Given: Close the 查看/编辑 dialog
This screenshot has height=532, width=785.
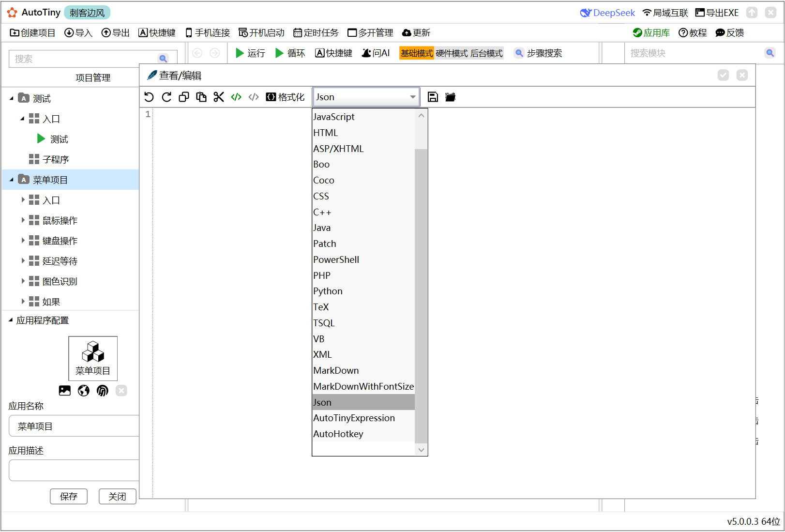Looking at the screenshot, I should 742,75.
